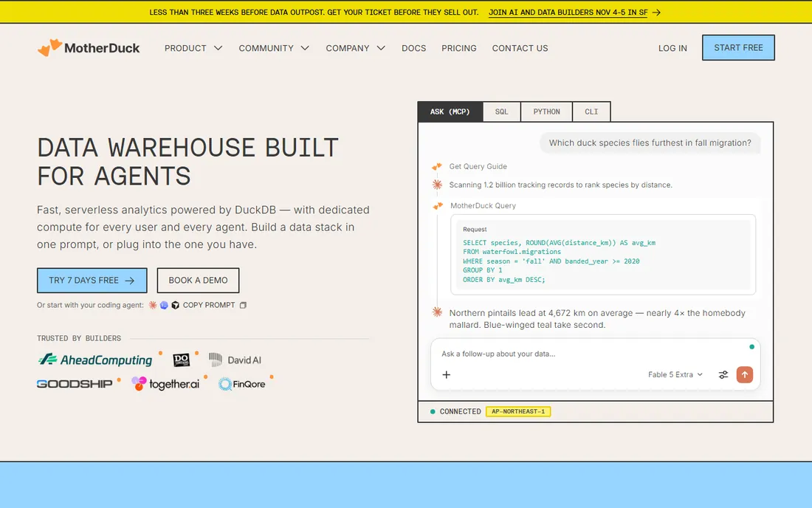Expand the PRODUCT menu

[x=193, y=48]
